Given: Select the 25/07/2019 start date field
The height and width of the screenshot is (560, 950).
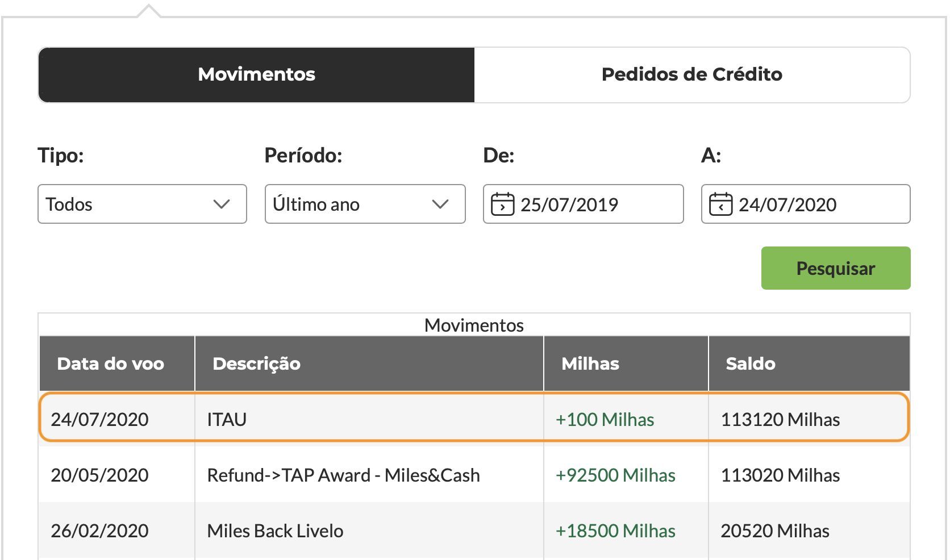Looking at the screenshot, I should point(583,204).
